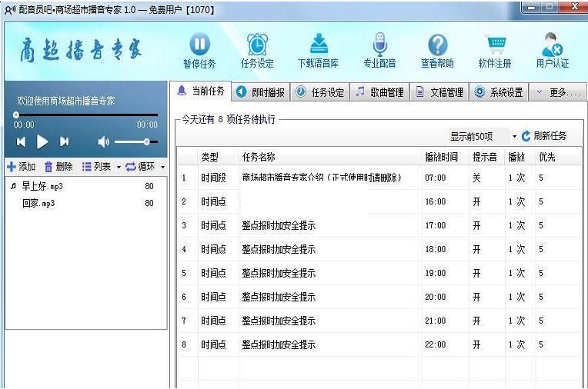The height and width of the screenshot is (389, 588).
Task: Open 查看帮助 help question mark icon
Action: pyautogui.click(x=437, y=45)
